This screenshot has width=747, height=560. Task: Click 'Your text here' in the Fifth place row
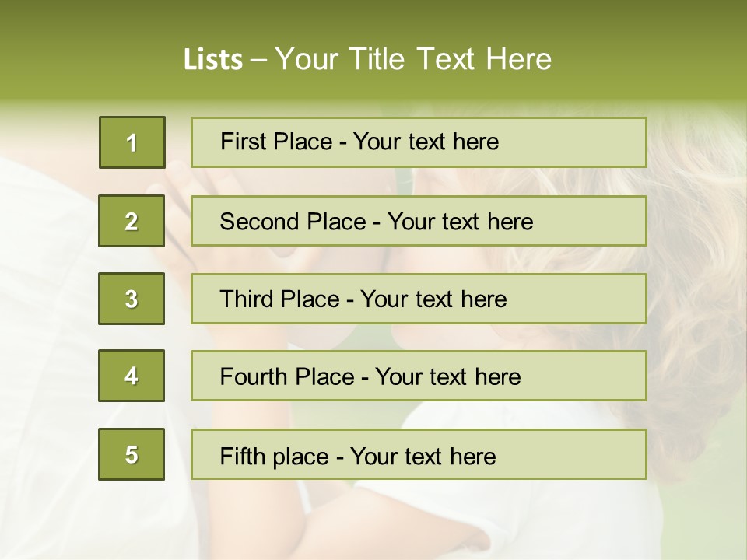tap(423, 456)
